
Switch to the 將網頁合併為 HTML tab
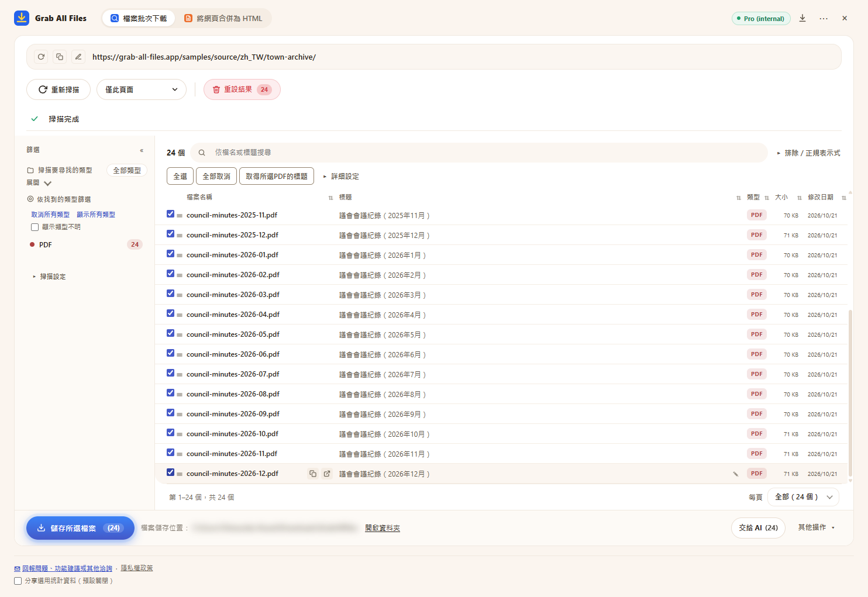click(223, 18)
